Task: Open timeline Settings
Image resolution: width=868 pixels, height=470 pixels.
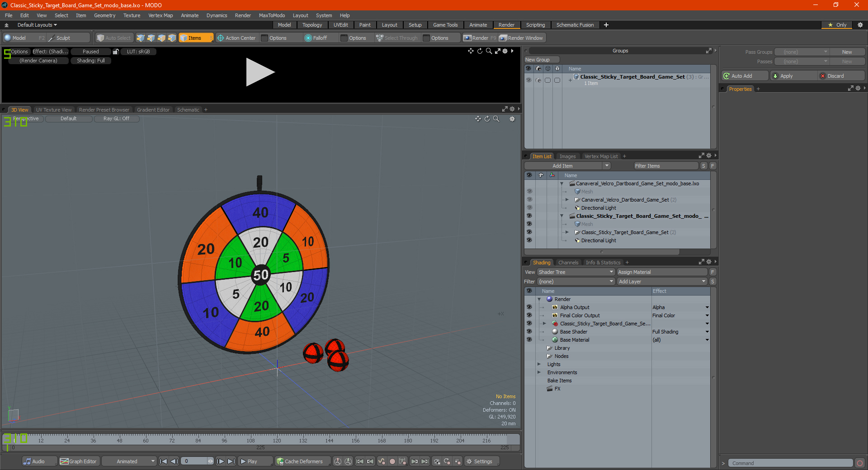Action: click(481, 461)
